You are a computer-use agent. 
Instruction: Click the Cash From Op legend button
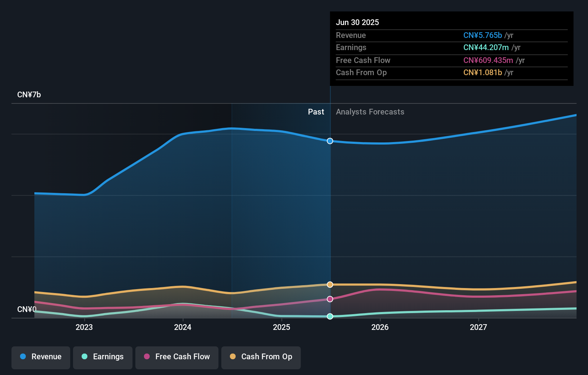click(x=261, y=357)
